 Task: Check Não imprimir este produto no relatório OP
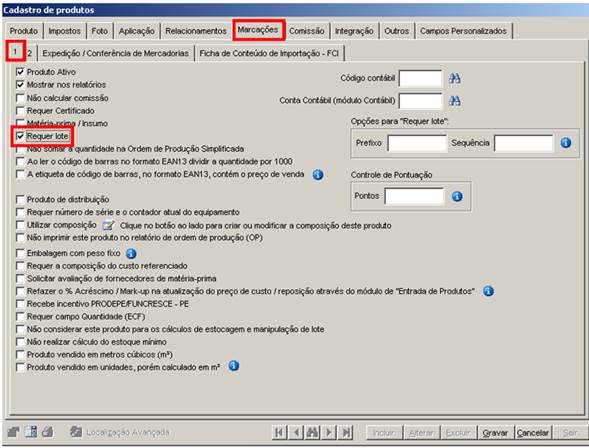tap(20, 238)
